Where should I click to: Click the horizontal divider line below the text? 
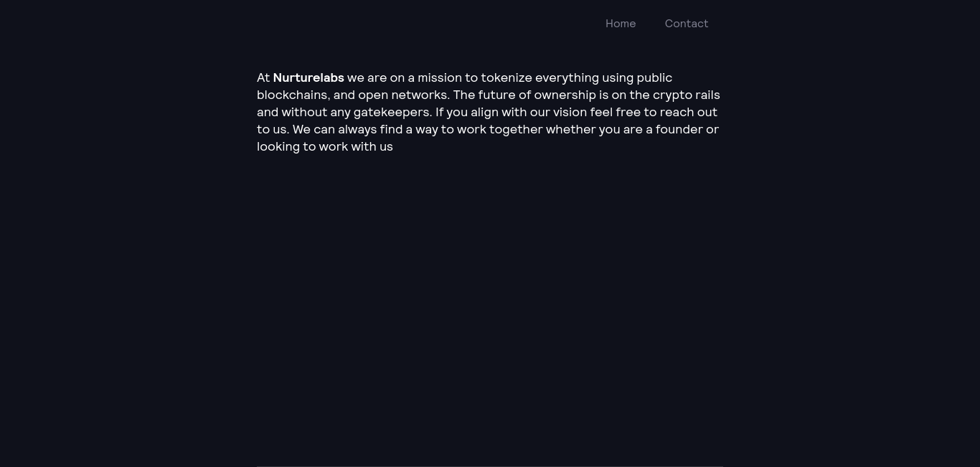pyautogui.click(x=490, y=466)
